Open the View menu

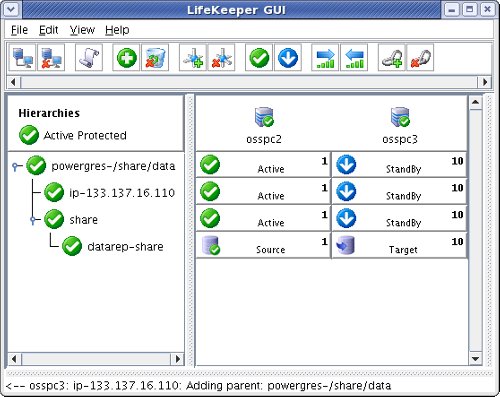pos(82,30)
